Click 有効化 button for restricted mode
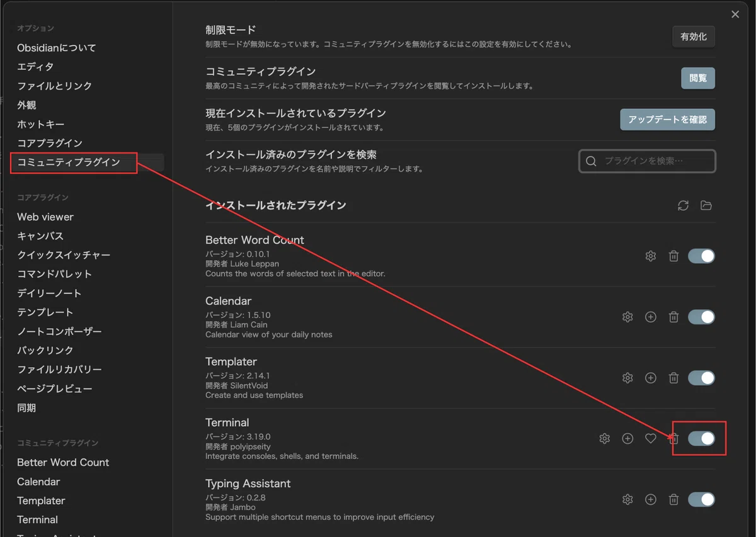 tap(694, 37)
